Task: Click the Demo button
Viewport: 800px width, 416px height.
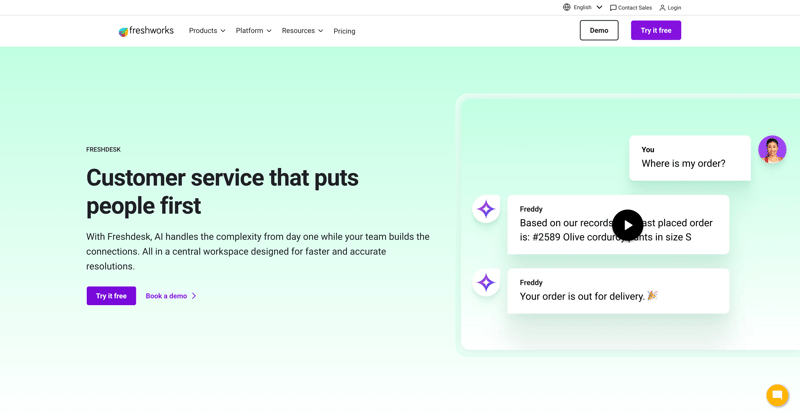Action: (x=599, y=31)
